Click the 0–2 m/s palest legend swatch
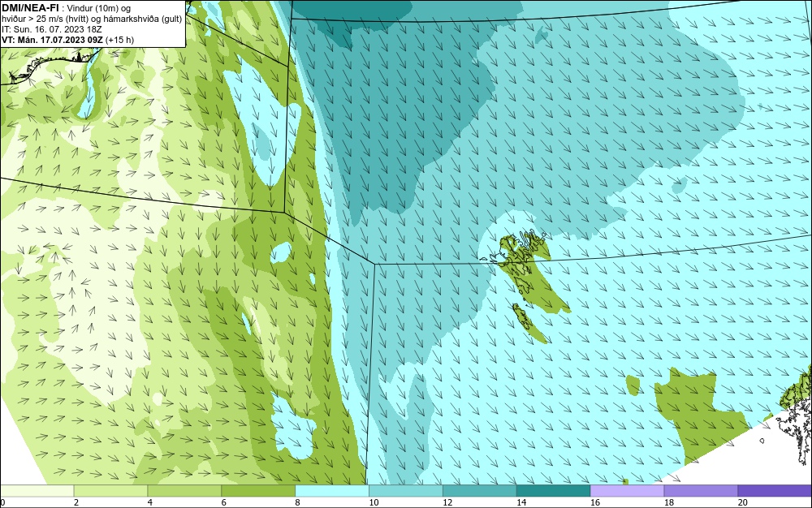This screenshot has width=812, height=508. click(x=37, y=490)
